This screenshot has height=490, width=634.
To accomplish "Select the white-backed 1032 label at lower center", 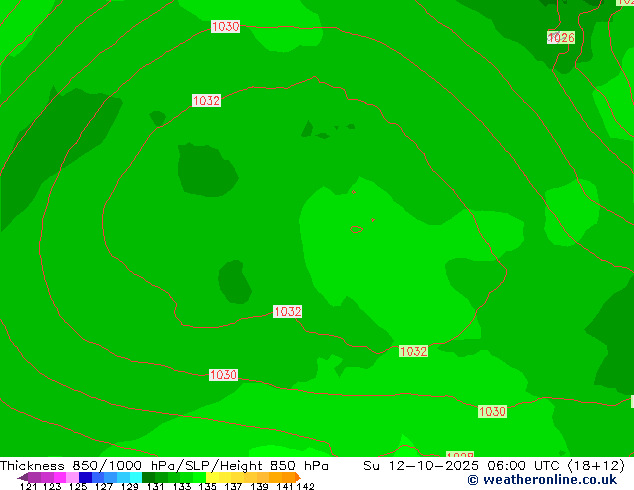I will pyautogui.click(x=287, y=311).
